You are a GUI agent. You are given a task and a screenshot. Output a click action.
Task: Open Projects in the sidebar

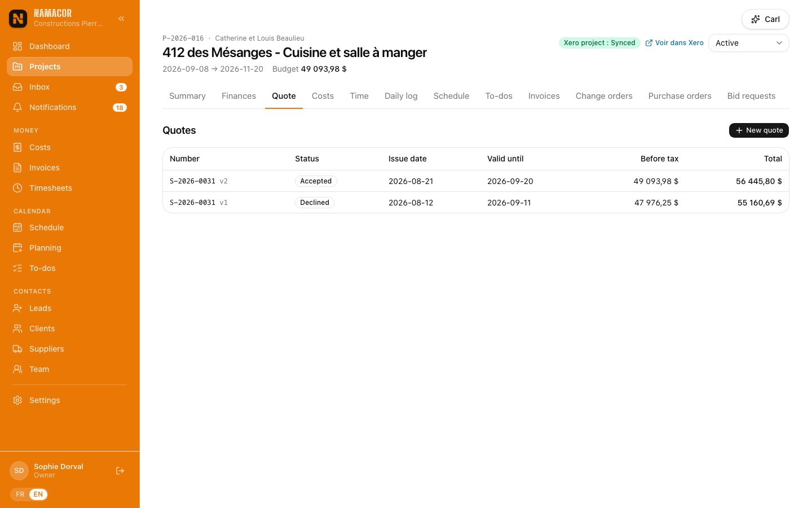click(x=69, y=67)
